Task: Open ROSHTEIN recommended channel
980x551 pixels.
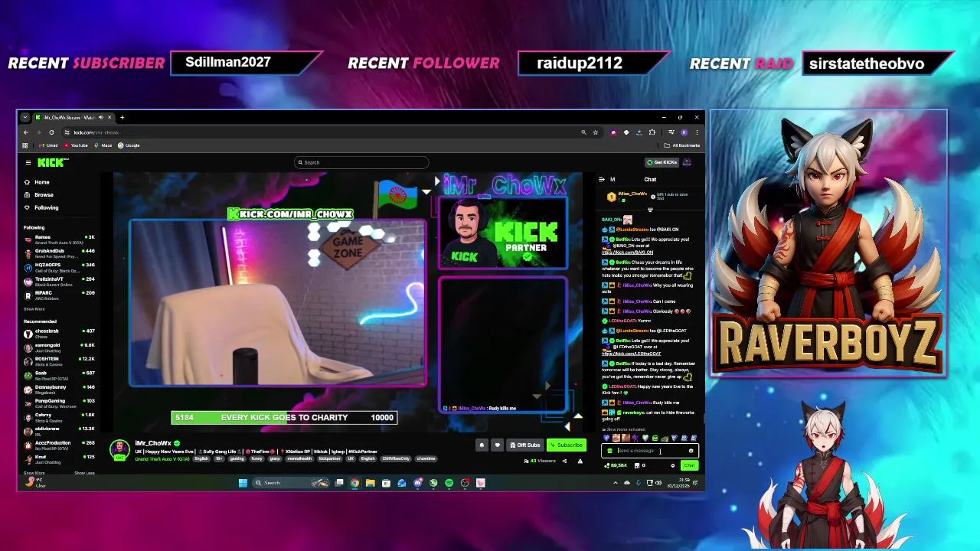Action: 60,361
